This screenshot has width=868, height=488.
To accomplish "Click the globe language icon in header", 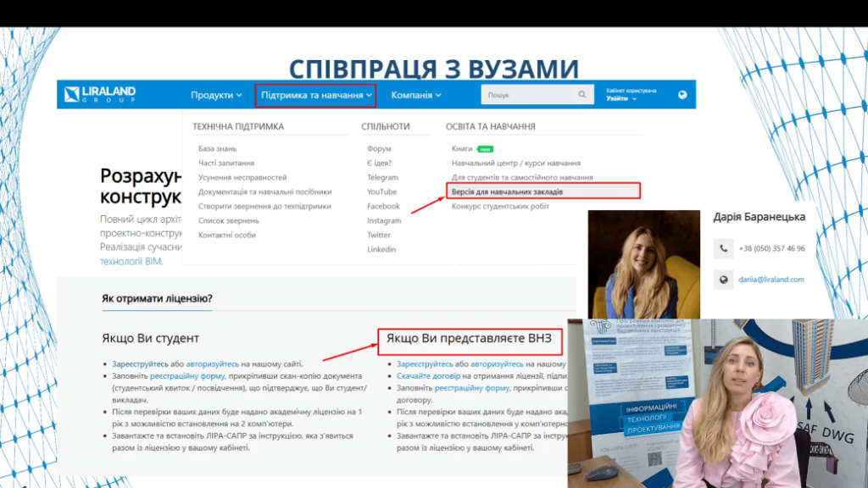I will point(682,95).
